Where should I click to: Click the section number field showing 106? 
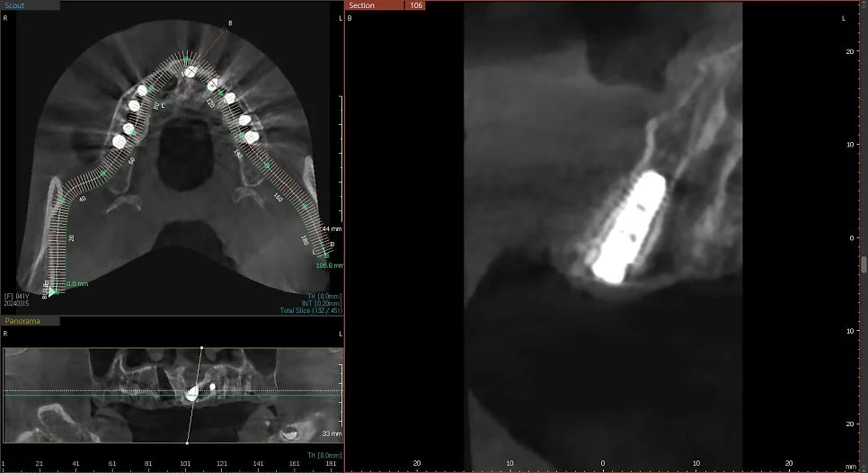tap(416, 5)
